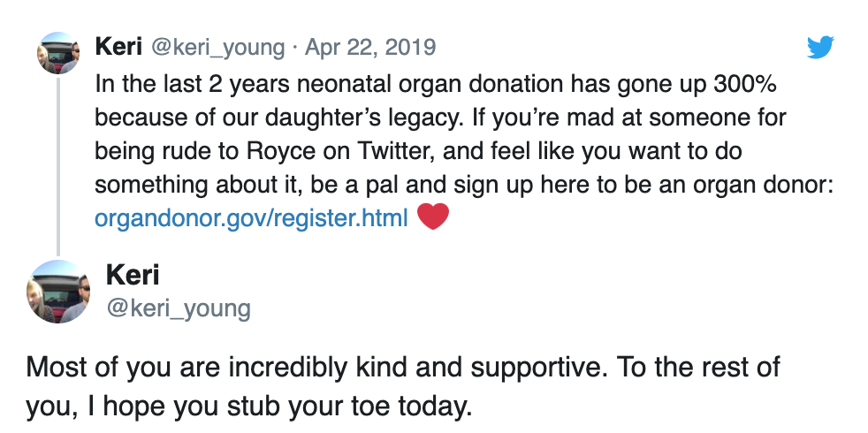Open the parent tweet about neonatal organ donation
This screenshot has width=868, height=433.
click(464, 150)
